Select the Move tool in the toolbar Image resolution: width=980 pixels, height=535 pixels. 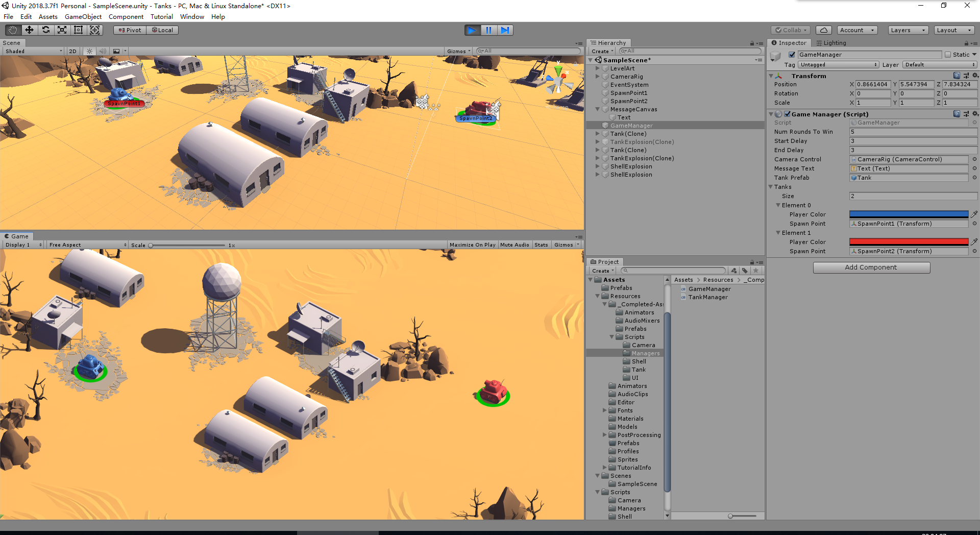29,30
